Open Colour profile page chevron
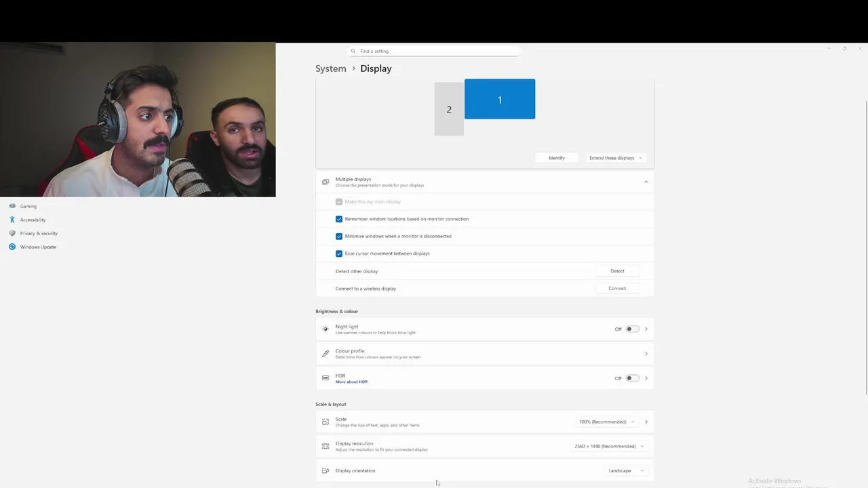This screenshot has width=868, height=488. (x=646, y=354)
